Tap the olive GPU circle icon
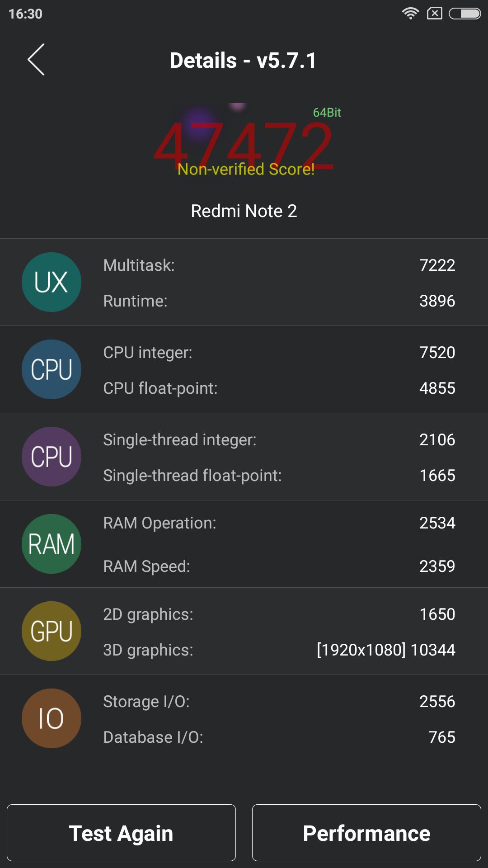The height and width of the screenshot is (868, 488). 52,631
